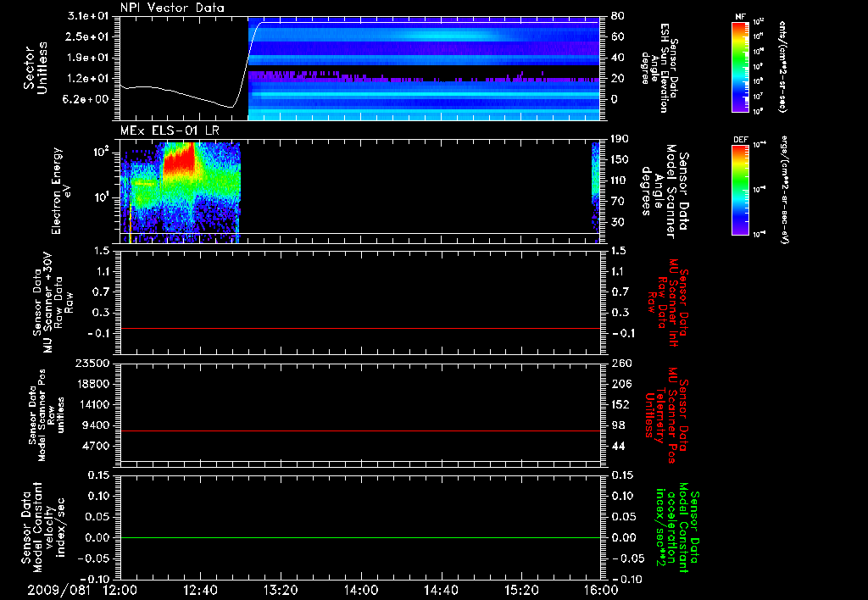868x600 pixels.
Task: Click the green line in velocity panel
Action: (359, 537)
